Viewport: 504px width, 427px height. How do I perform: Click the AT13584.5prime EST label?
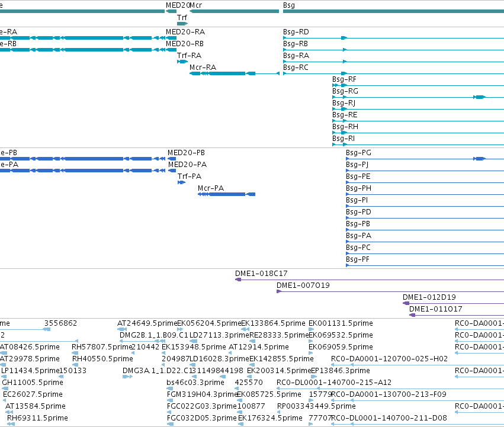point(36,406)
